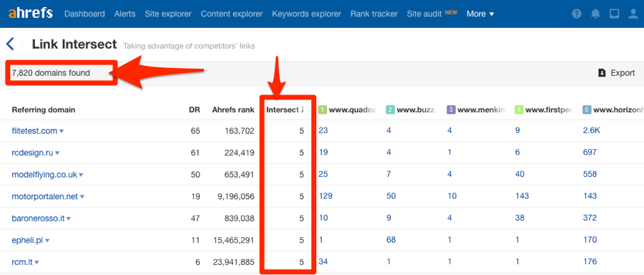Click the teal number 2 target badge
Viewport: 644px width, 275px height.
click(390, 110)
